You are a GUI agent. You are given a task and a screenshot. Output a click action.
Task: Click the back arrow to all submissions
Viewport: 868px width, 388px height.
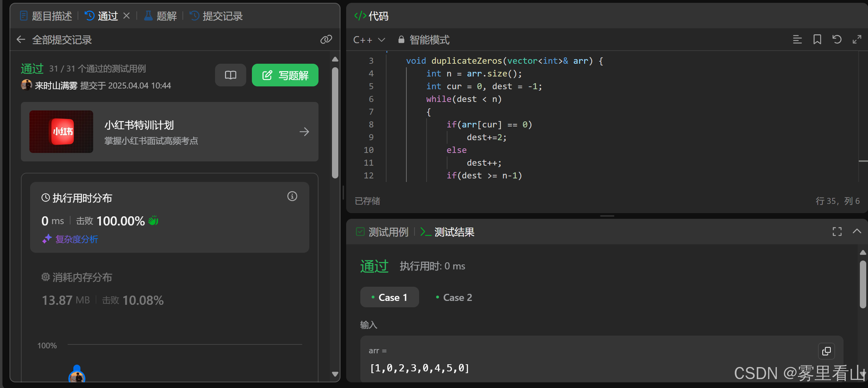coord(21,40)
